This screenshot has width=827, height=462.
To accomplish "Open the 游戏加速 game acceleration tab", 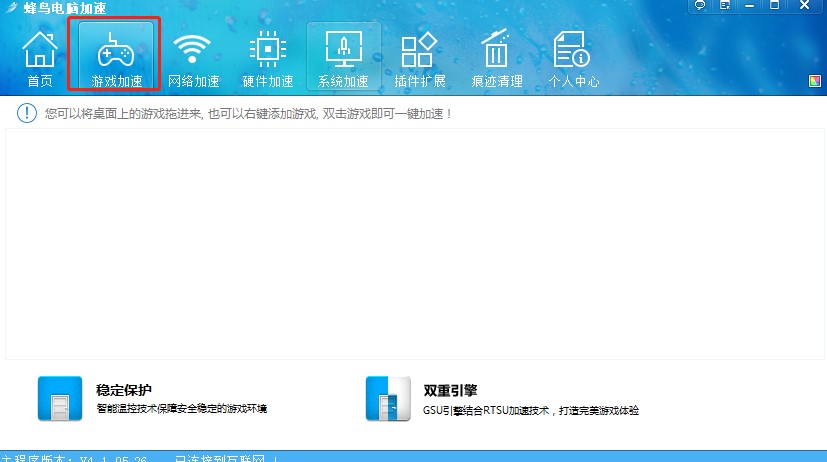I will 116,55.
